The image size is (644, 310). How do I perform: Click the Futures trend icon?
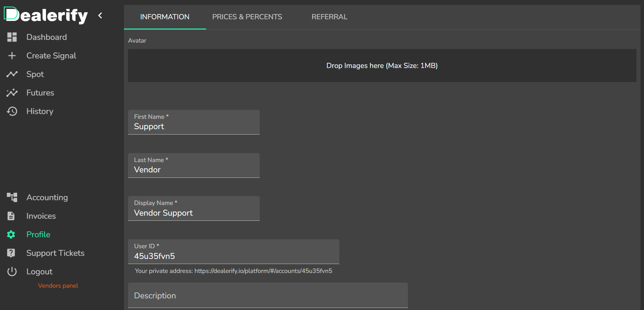(12, 92)
